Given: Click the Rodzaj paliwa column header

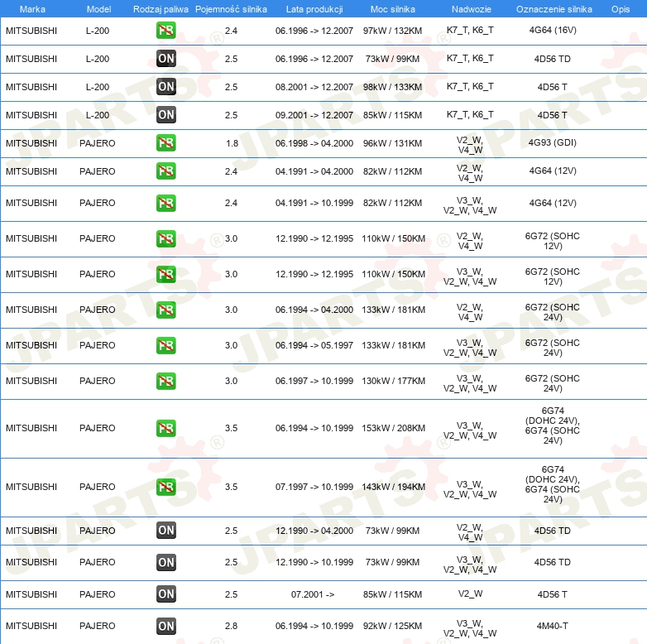Looking at the screenshot, I should (x=161, y=8).
